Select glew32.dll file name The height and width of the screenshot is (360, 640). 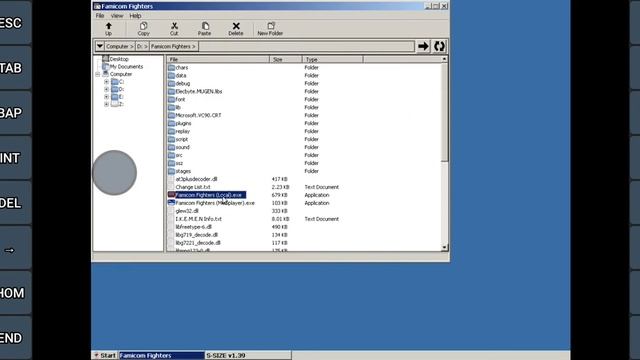187,211
